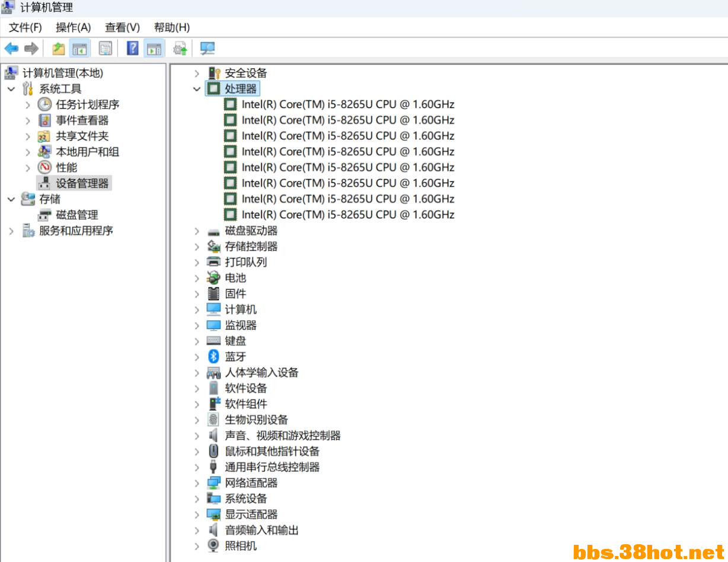Collapse the 存储 tree node chevron
The height and width of the screenshot is (562, 728).
tap(11, 199)
